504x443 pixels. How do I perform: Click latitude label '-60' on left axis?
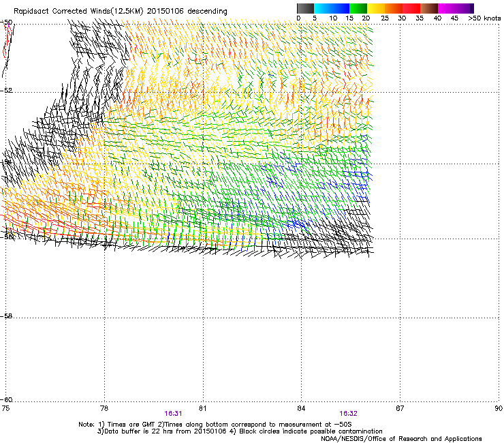6,399
